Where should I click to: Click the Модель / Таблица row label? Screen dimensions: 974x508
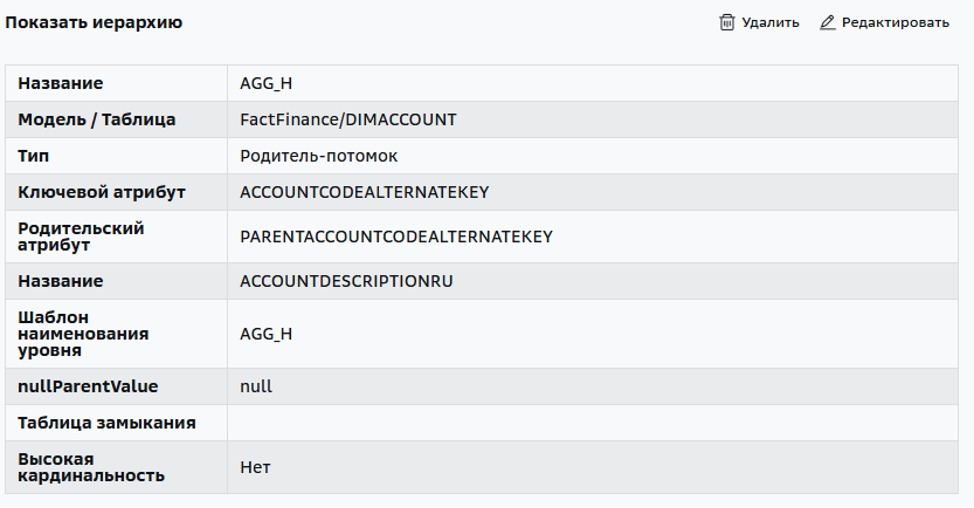click(96, 120)
